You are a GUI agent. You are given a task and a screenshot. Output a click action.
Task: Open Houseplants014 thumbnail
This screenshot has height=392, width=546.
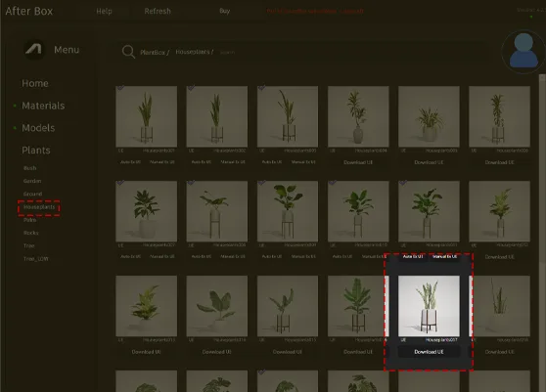pyautogui.click(x=217, y=306)
